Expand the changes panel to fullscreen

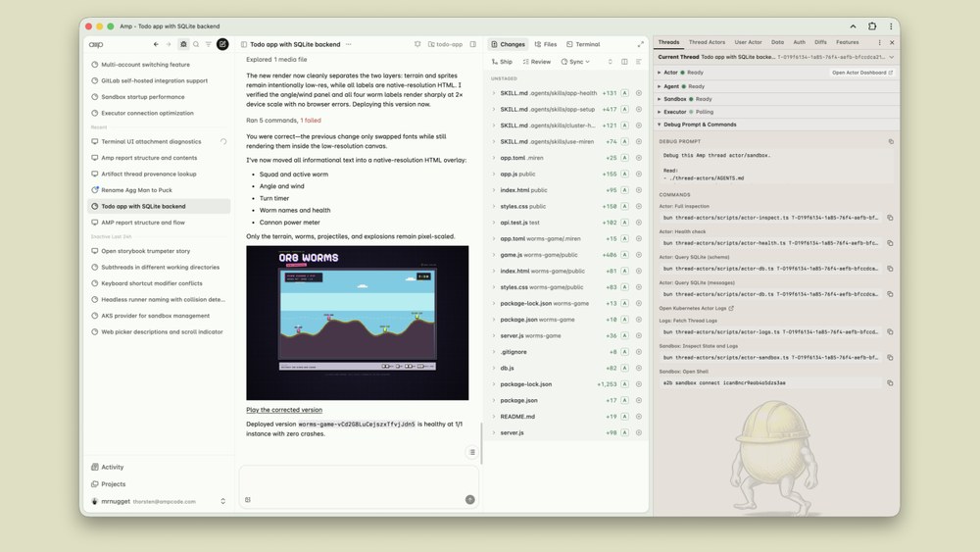[x=641, y=44]
